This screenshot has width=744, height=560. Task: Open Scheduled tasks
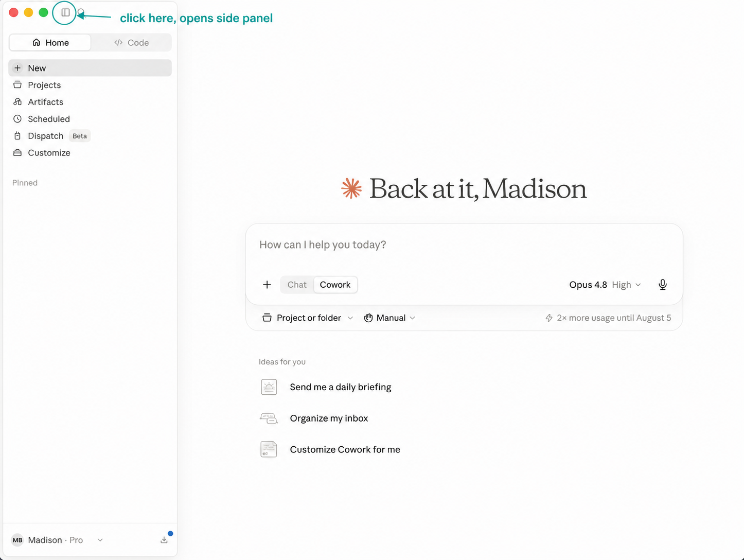pos(90,119)
